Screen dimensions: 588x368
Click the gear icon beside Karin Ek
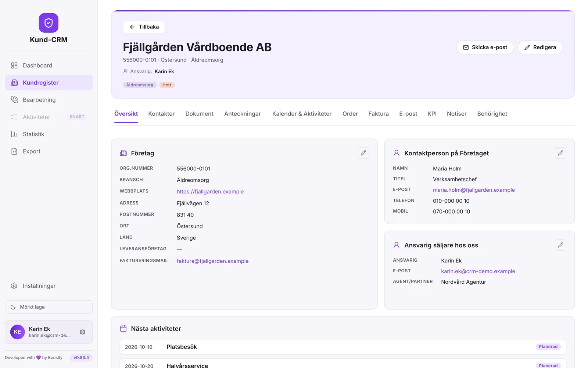click(x=82, y=332)
